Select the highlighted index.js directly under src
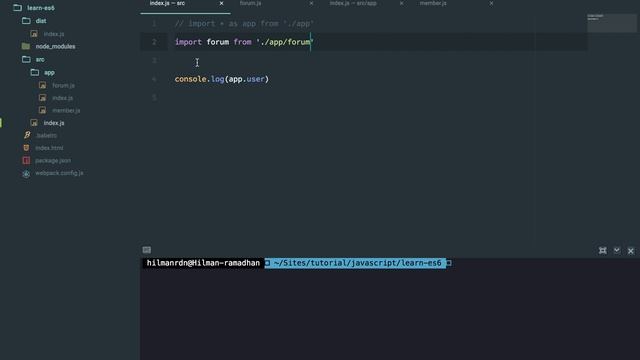640x360 pixels. (x=54, y=123)
